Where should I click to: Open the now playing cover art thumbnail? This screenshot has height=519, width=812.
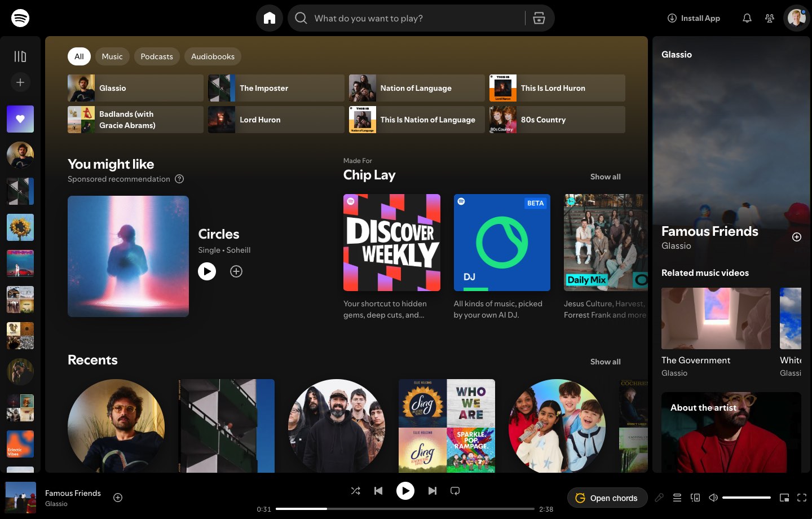tap(20, 498)
